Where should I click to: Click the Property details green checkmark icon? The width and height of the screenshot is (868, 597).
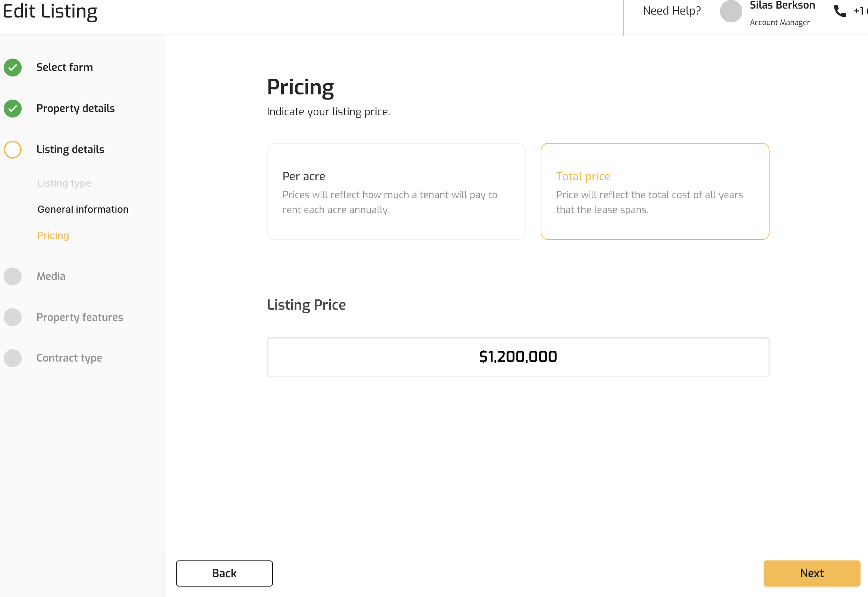(x=13, y=109)
